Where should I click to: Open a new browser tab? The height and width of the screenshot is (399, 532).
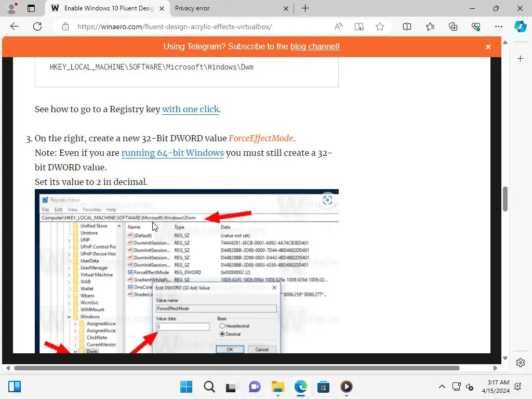tap(305, 8)
